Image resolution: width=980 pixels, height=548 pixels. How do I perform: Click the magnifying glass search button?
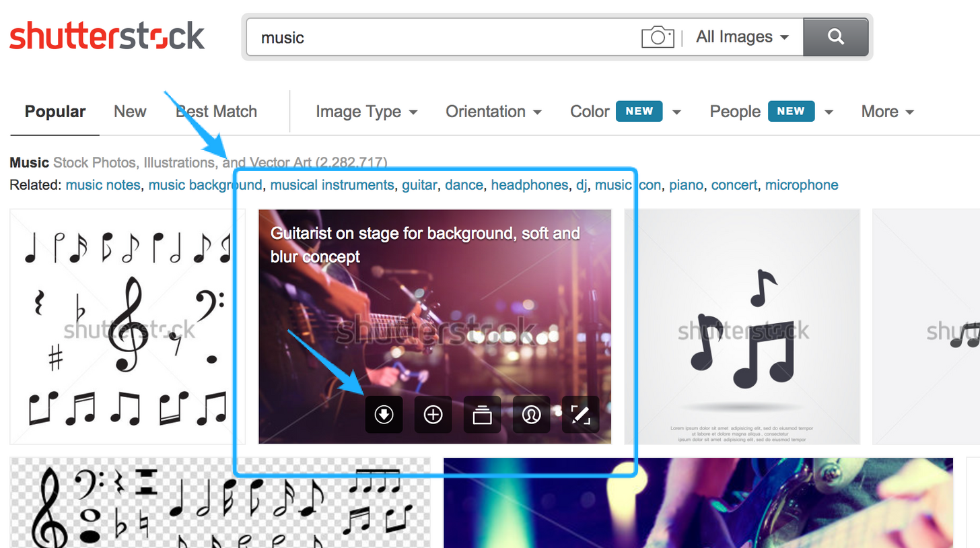(836, 36)
